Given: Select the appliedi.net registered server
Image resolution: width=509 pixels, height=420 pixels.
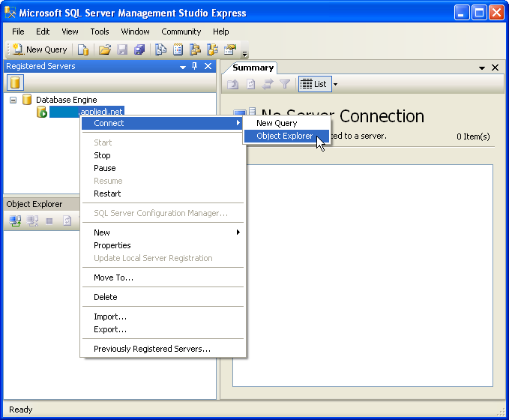Looking at the screenshot, I should coord(87,112).
